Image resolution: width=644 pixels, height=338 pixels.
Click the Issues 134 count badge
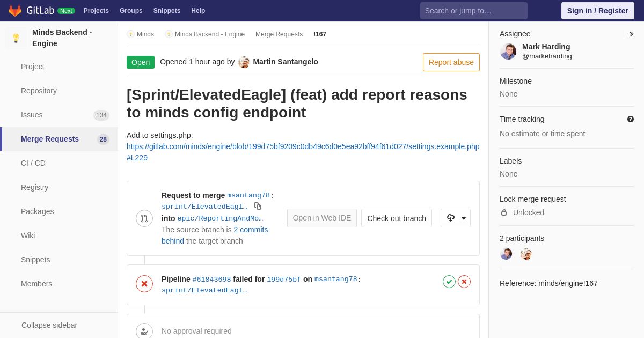[101, 115]
